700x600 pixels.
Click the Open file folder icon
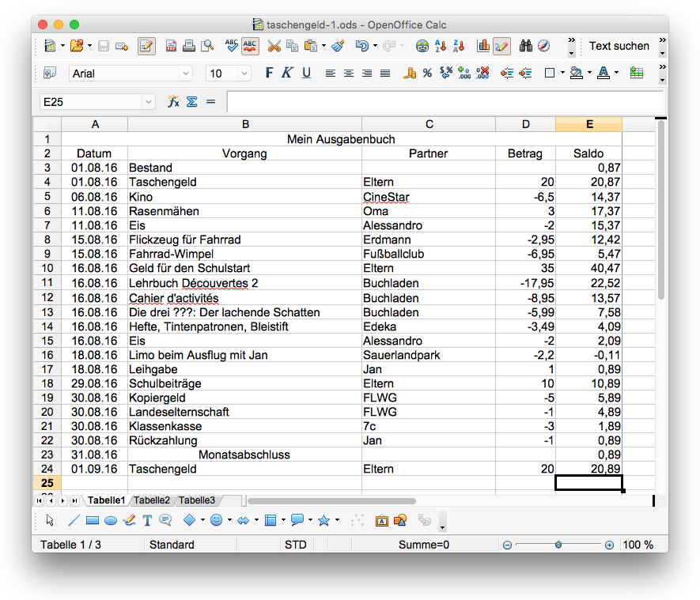77,46
